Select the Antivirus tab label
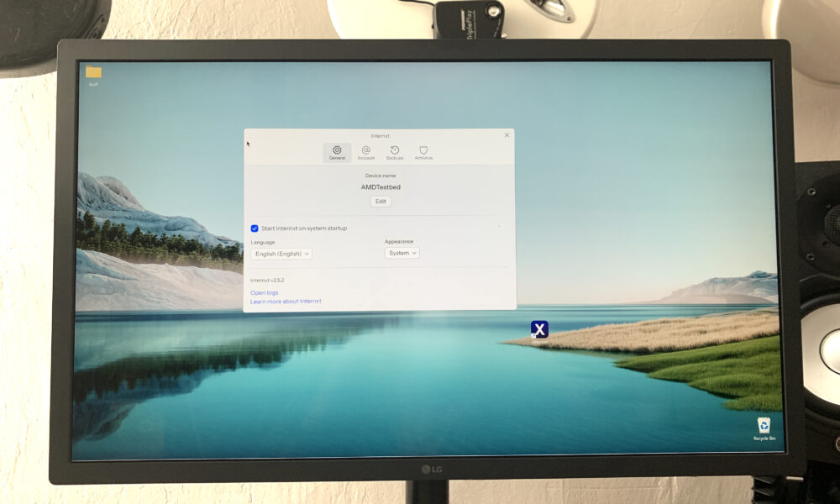 click(x=423, y=156)
